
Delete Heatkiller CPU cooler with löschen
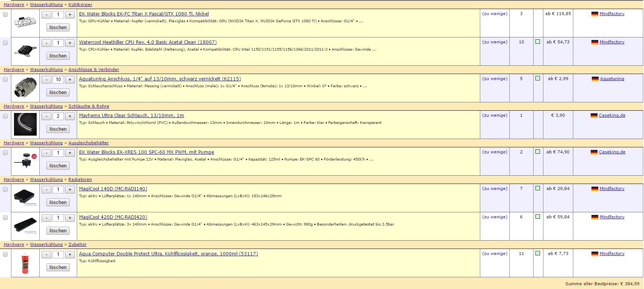point(58,56)
